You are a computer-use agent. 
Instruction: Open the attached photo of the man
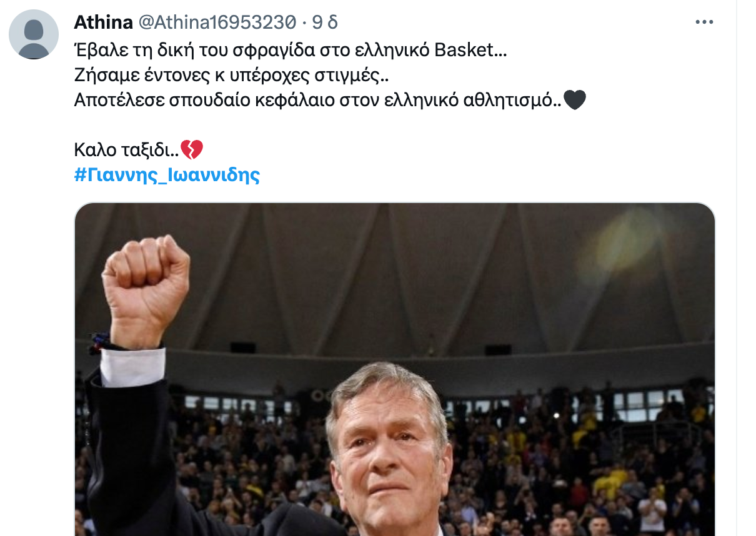395,369
